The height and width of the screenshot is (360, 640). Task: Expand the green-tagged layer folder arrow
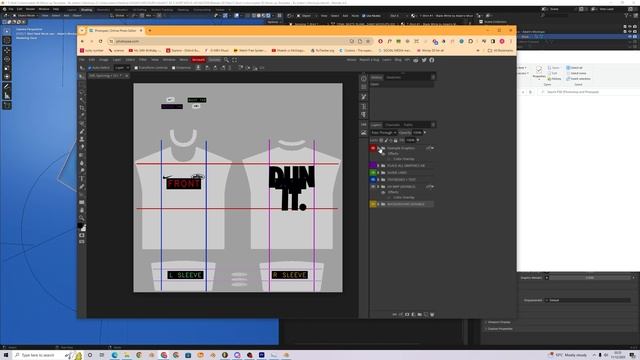tap(378, 173)
